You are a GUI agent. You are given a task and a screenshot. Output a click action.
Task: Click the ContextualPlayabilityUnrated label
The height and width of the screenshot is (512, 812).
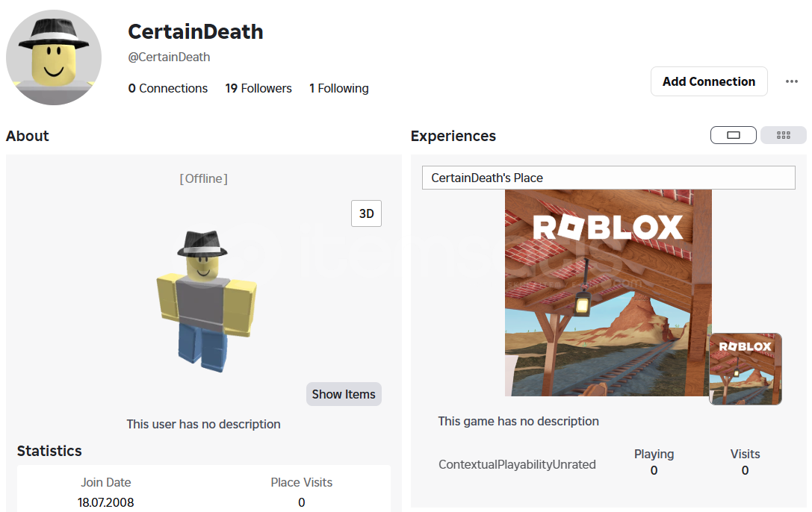(517, 464)
